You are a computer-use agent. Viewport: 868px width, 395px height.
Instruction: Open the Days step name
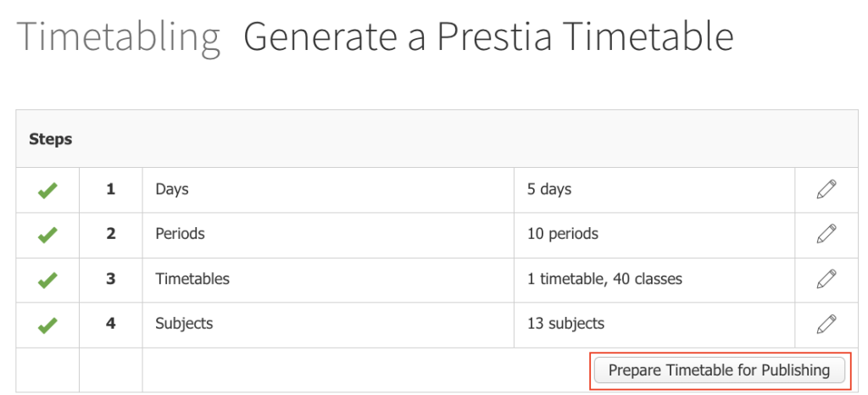pyautogui.click(x=171, y=189)
